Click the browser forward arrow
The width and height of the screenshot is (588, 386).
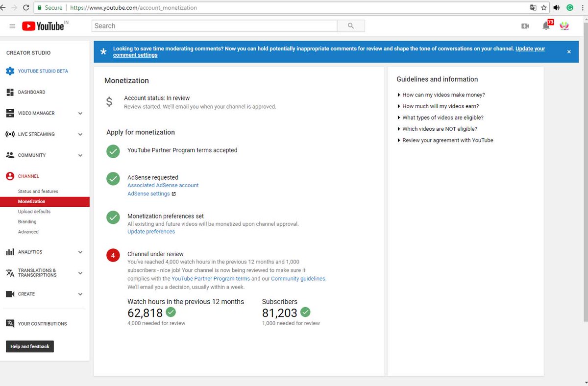click(14, 8)
